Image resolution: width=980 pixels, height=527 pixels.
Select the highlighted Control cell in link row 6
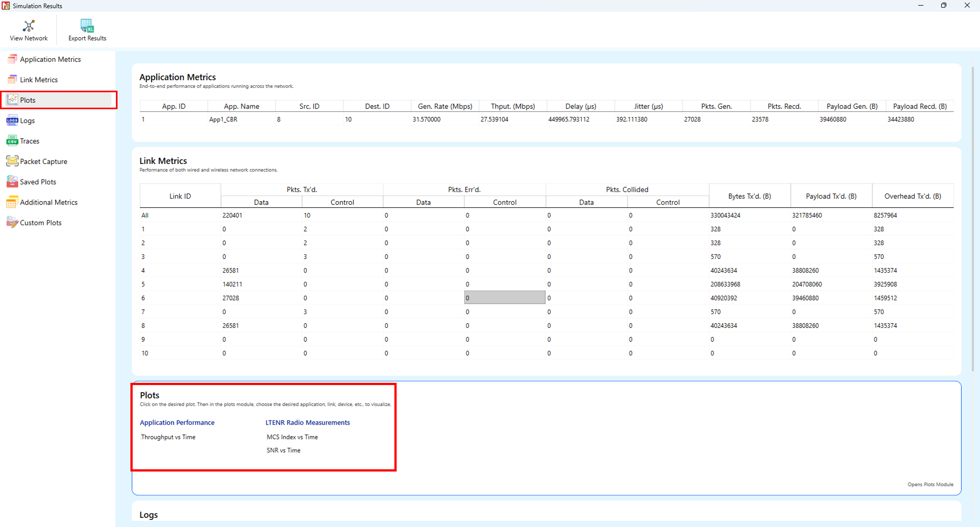[504, 298]
